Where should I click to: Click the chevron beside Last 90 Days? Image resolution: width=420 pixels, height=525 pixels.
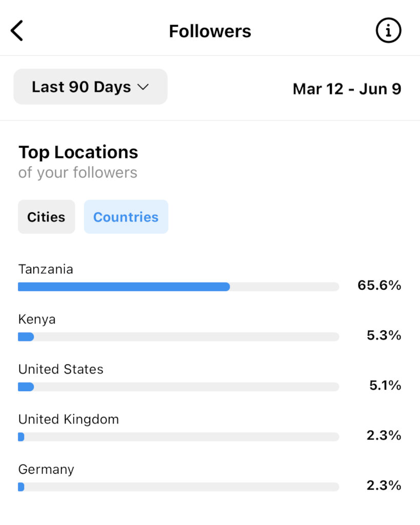click(143, 87)
